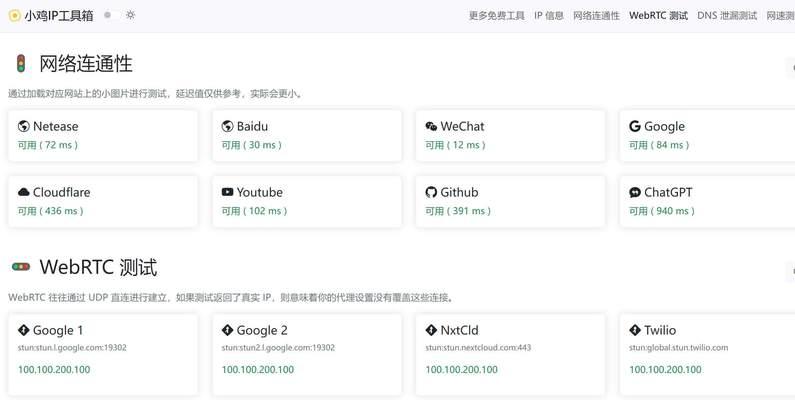Click the Youtube play icon

coord(227,192)
